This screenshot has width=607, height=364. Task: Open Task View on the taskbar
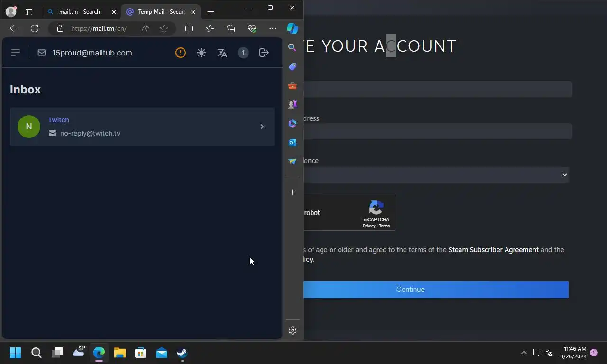pos(57,353)
